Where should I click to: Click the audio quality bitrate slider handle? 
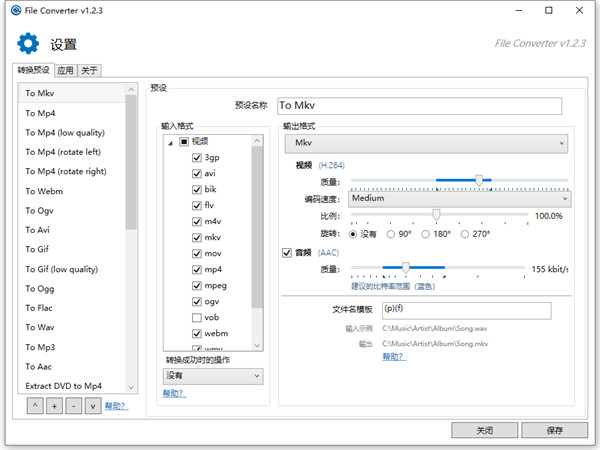[406, 268]
